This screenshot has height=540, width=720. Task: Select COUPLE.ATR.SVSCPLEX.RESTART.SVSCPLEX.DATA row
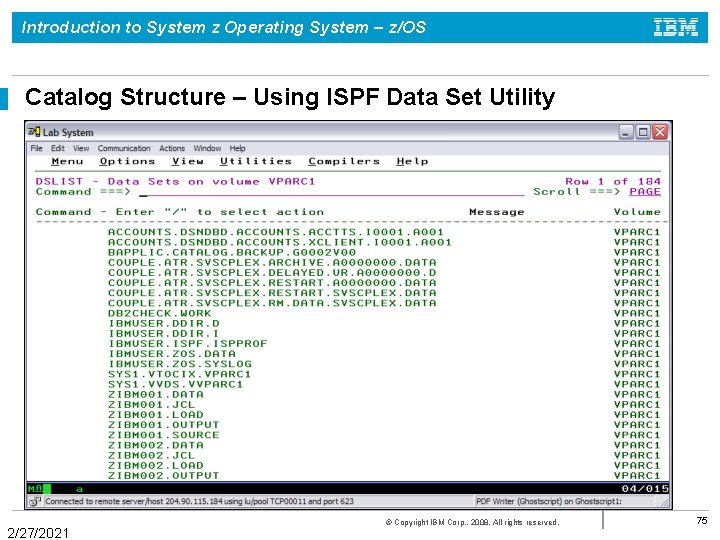pyautogui.click(x=272, y=292)
